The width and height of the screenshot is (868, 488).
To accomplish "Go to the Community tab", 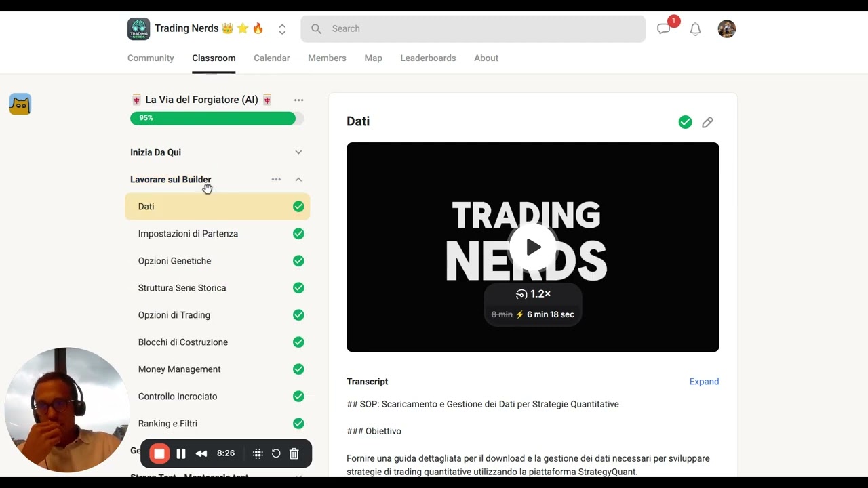I will pyautogui.click(x=151, y=58).
